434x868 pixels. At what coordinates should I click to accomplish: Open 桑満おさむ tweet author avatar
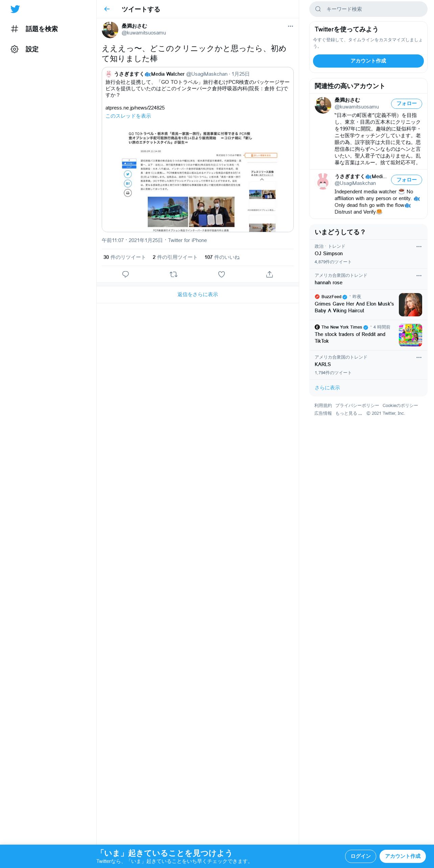click(110, 30)
